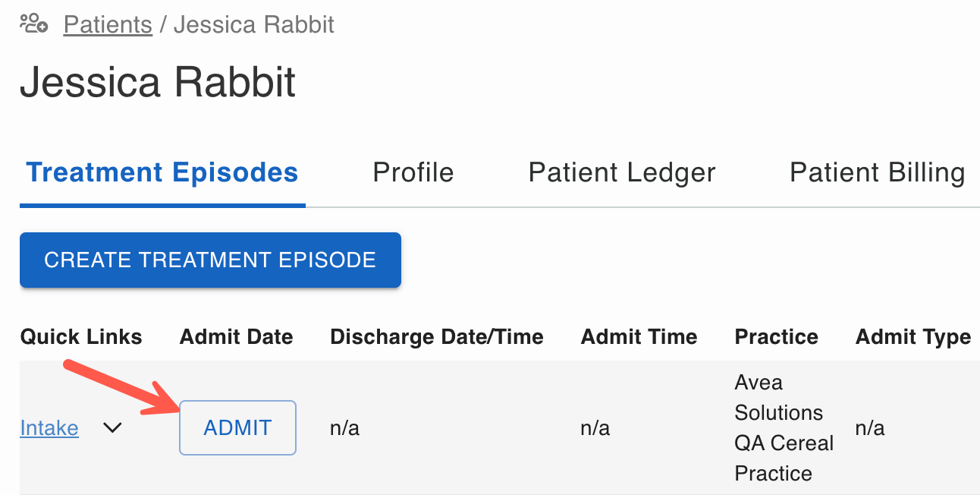
Task: Expand the chevron next to Intake
Action: tap(112, 428)
